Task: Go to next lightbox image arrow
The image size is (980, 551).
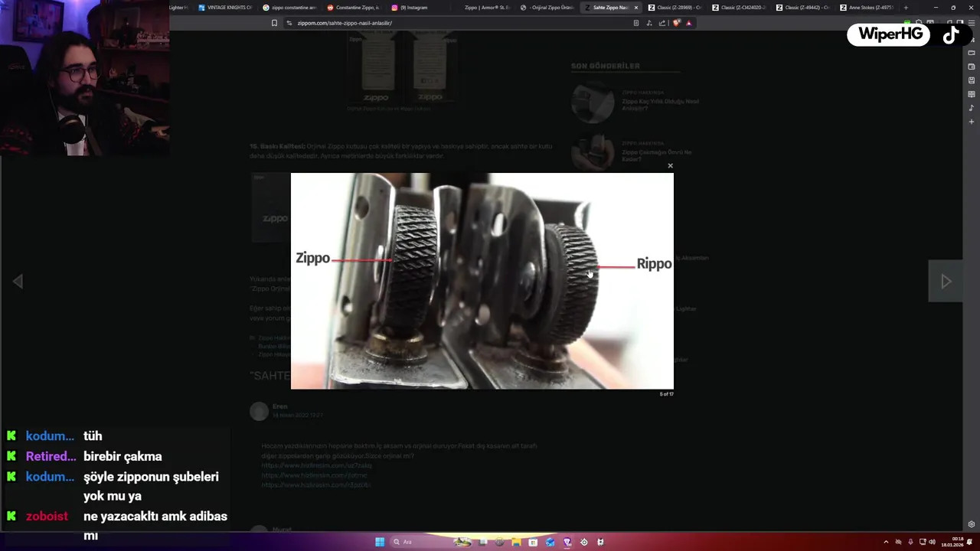Action: pos(946,282)
